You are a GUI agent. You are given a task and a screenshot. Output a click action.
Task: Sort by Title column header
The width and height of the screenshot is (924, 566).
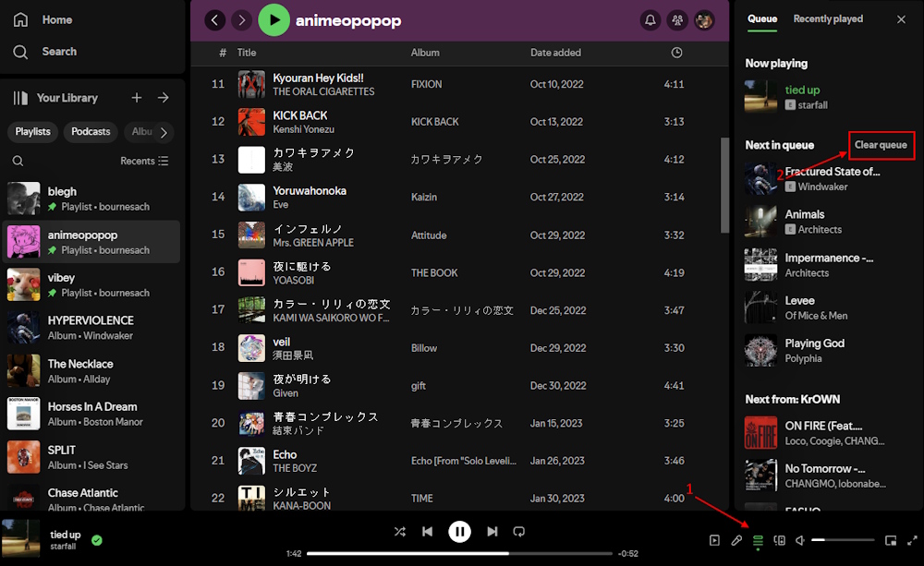pos(247,53)
